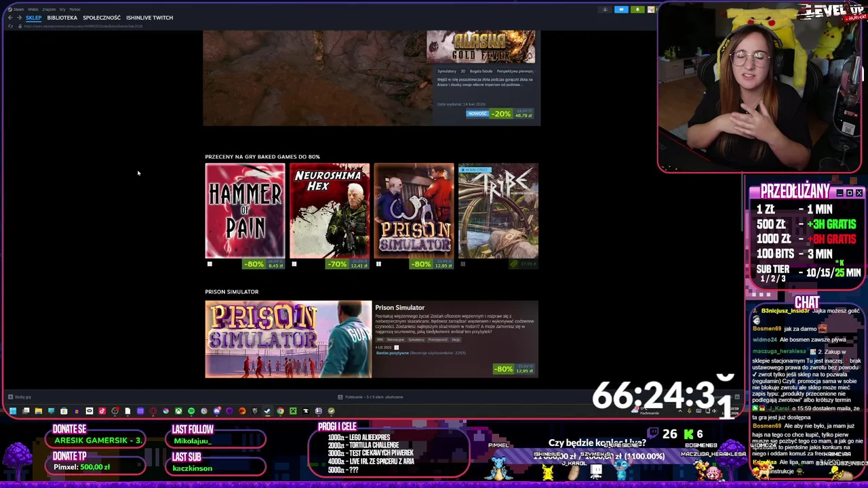Click the -20% discount on Alaska Gold Fever
This screenshot has height=488, width=868.
(x=501, y=114)
